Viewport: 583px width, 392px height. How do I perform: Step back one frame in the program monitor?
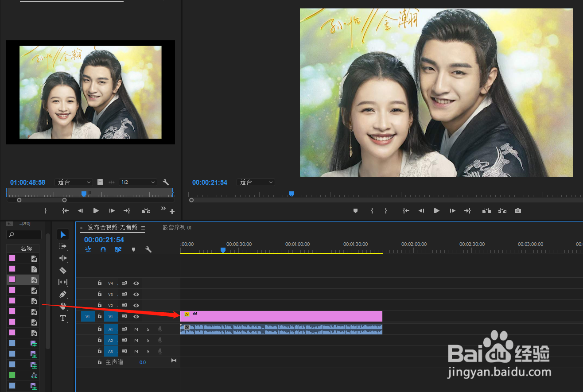coord(421,211)
